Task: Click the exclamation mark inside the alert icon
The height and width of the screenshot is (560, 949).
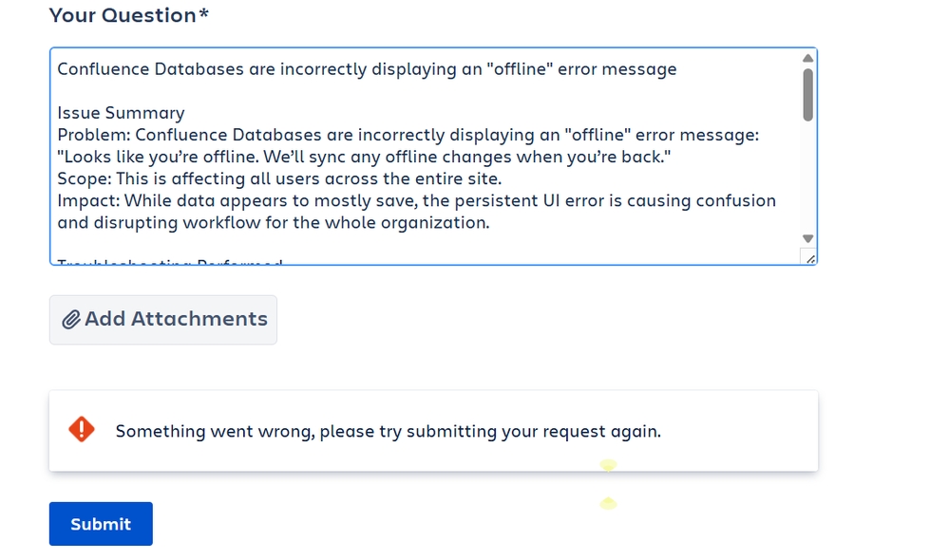Action: (x=82, y=429)
